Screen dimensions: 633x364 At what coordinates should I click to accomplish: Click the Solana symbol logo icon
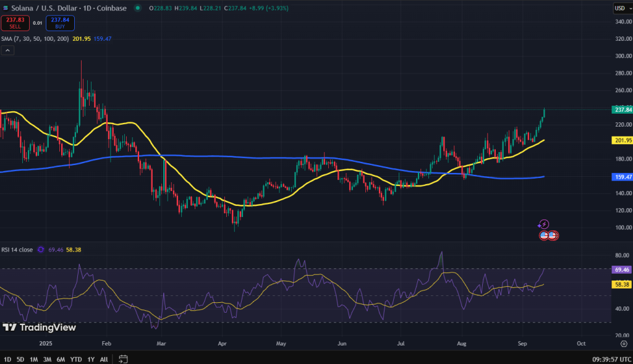coord(6,8)
